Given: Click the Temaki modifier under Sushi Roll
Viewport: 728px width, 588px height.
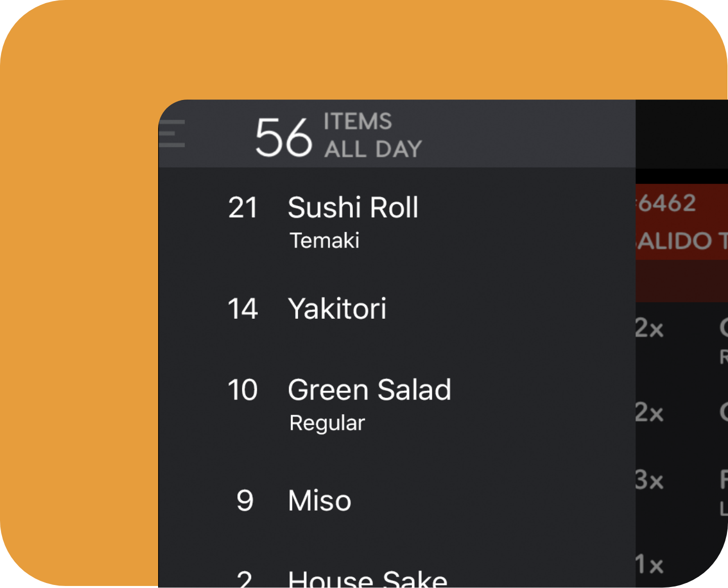Looking at the screenshot, I should point(324,240).
